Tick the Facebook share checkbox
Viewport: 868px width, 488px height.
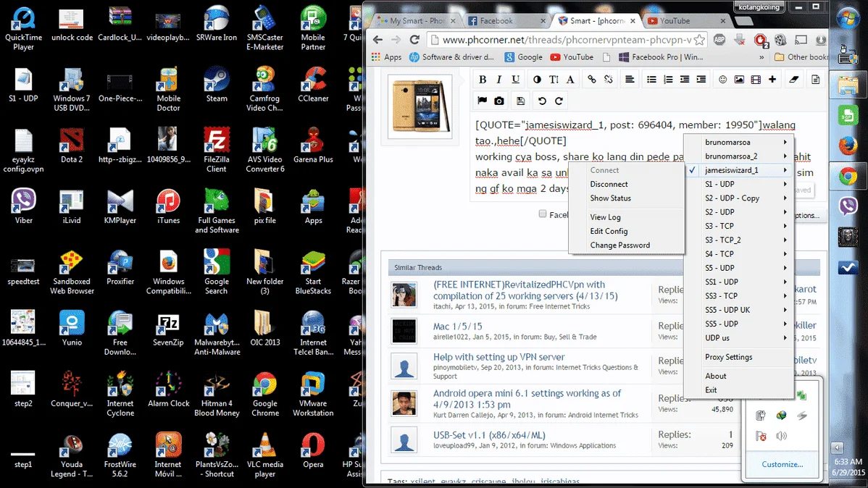543,214
